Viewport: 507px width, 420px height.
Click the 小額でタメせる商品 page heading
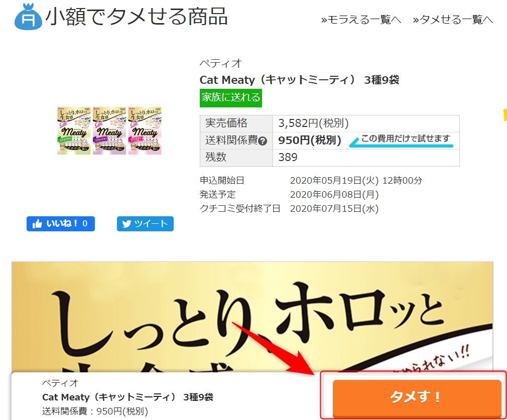(x=137, y=17)
